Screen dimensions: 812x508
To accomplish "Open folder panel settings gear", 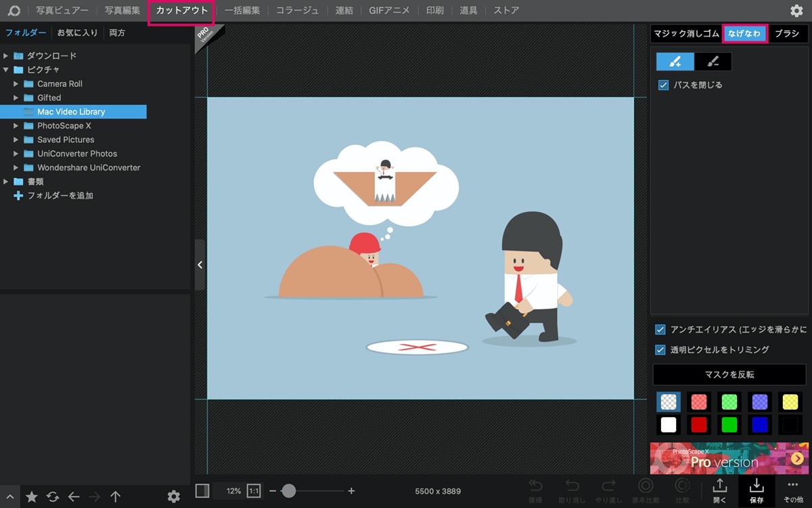I will click(174, 496).
